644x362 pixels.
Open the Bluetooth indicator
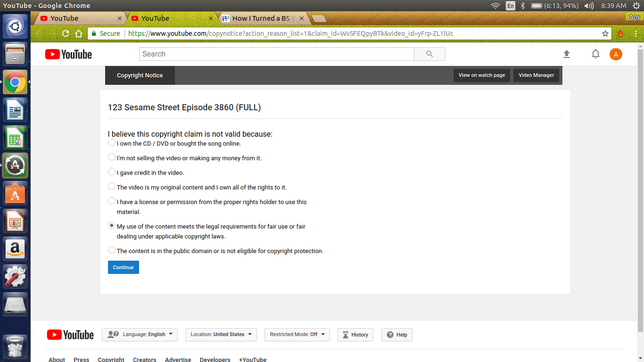coord(523,6)
